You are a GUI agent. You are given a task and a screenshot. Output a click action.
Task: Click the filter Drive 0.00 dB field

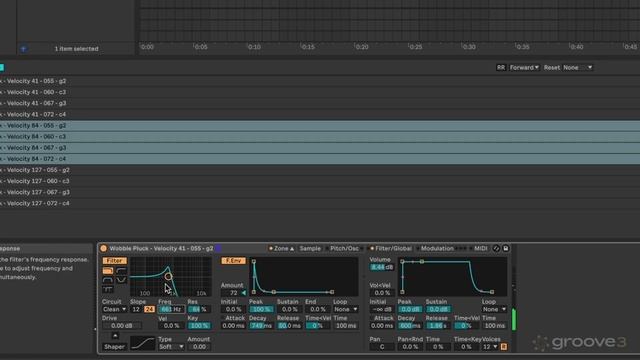pyautogui.click(x=122, y=326)
